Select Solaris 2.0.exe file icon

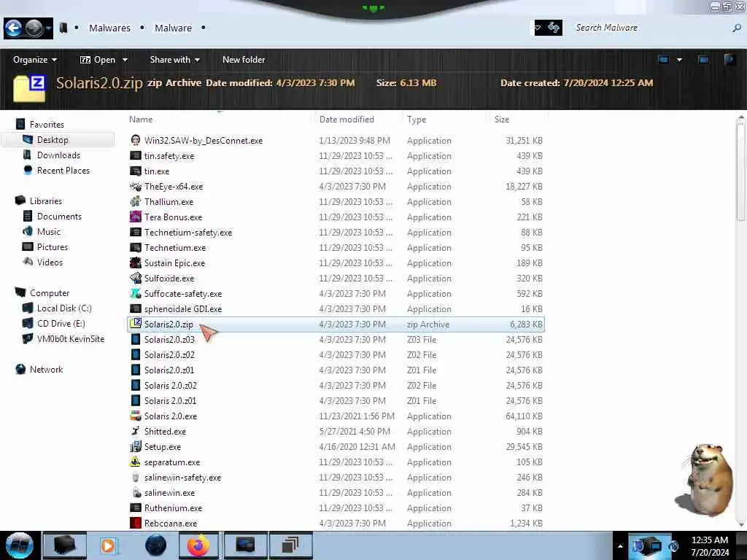click(x=136, y=416)
